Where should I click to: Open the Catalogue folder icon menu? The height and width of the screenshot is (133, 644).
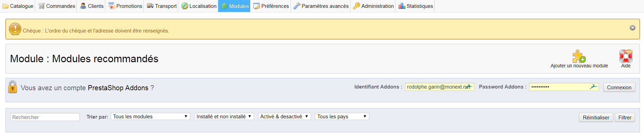click(5, 6)
